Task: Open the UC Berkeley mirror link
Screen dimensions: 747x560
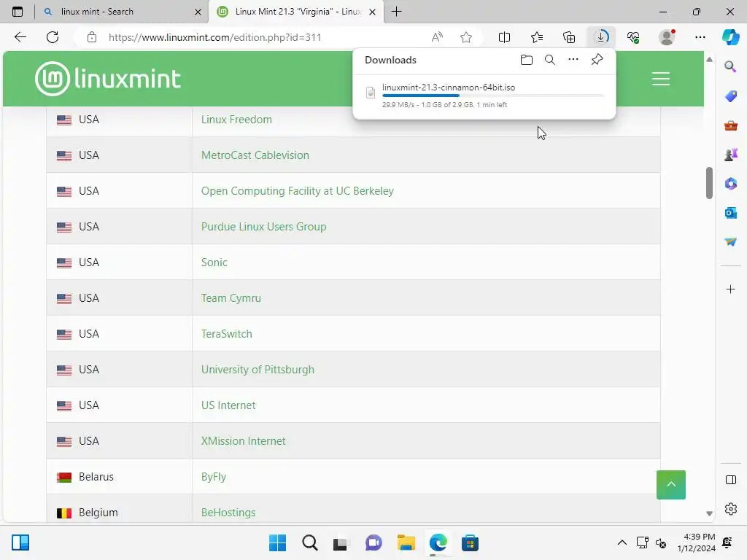Action: coord(298,191)
